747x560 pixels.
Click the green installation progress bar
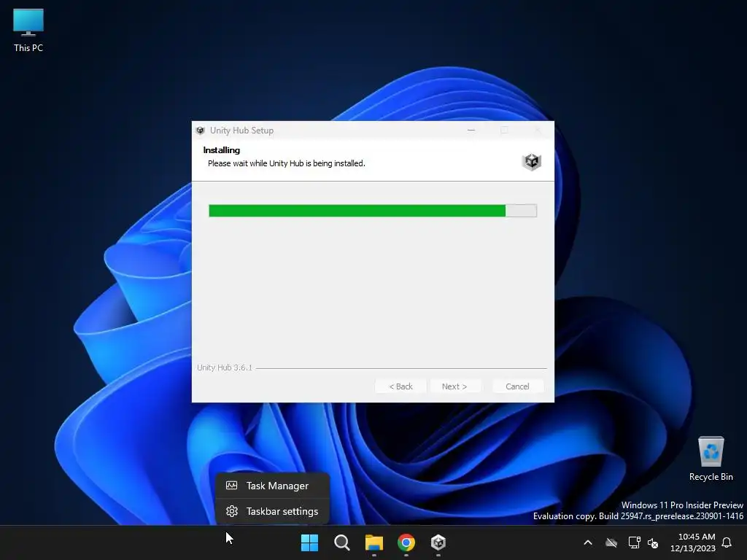point(373,211)
